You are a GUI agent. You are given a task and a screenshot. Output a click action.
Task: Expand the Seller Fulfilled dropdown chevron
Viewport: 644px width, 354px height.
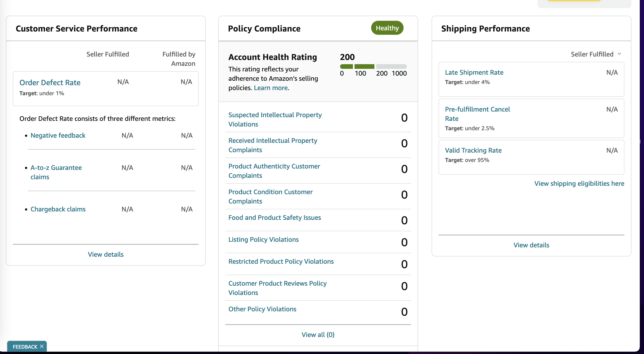point(619,54)
